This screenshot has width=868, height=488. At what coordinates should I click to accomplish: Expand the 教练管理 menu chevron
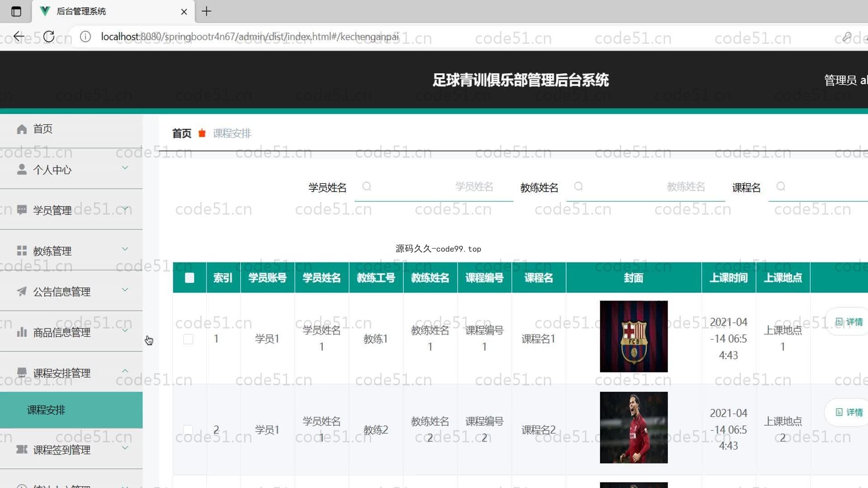[x=125, y=249]
